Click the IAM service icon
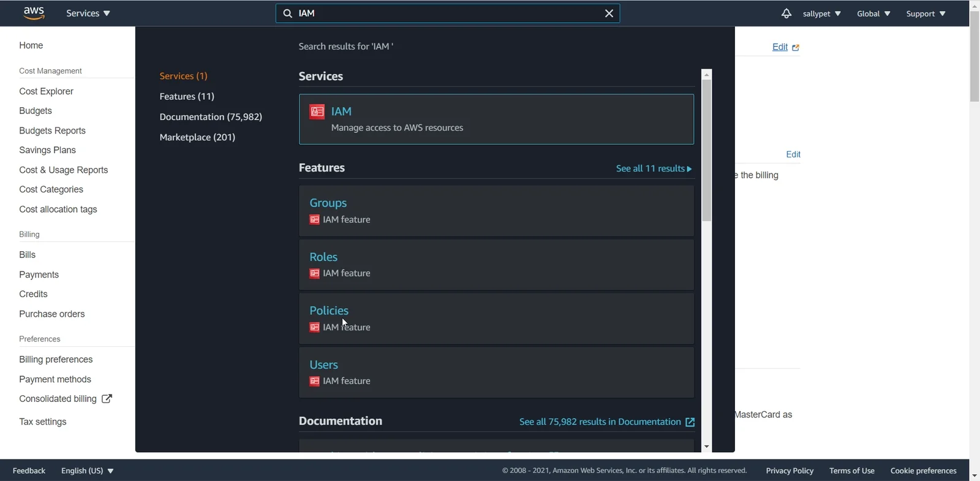The height and width of the screenshot is (481, 980). pos(317,112)
